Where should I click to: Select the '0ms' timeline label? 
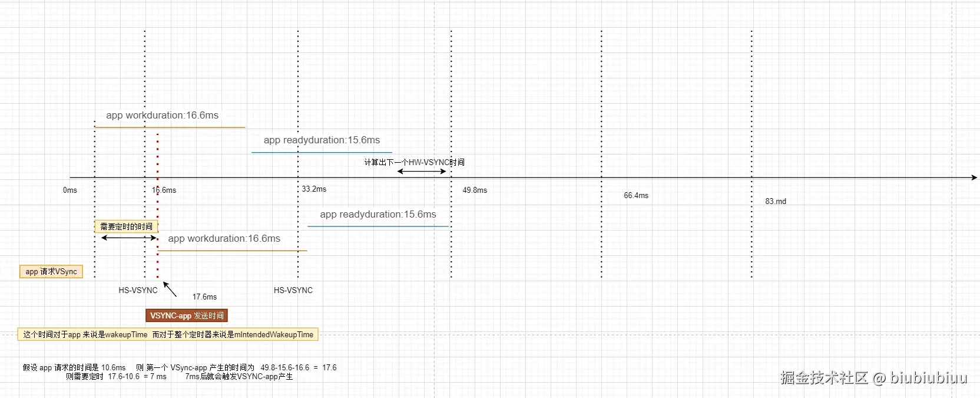70,190
